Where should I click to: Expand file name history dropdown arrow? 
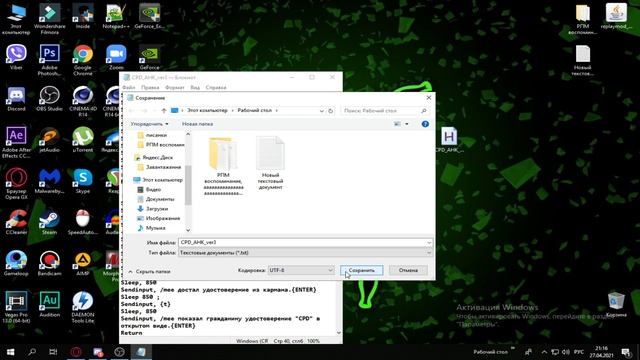coord(429,242)
